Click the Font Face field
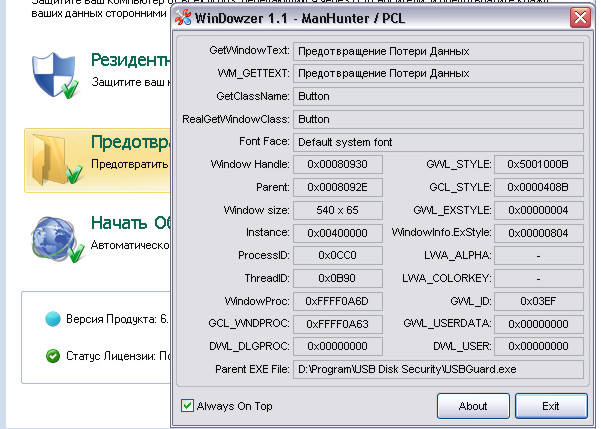 click(438, 142)
